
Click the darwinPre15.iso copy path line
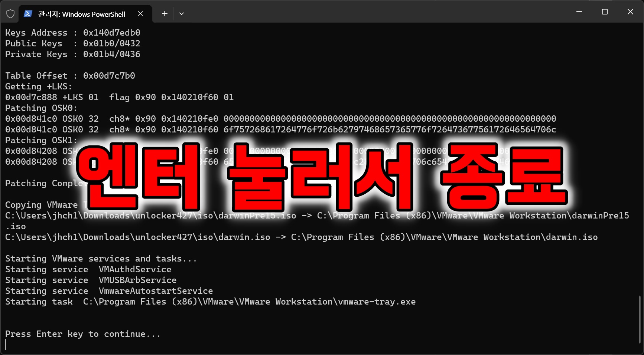point(317,216)
